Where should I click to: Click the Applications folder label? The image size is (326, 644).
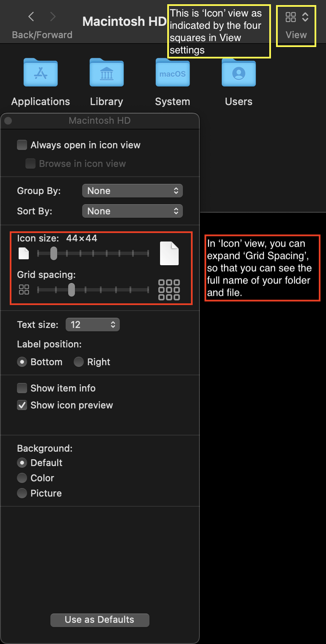coord(41,102)
